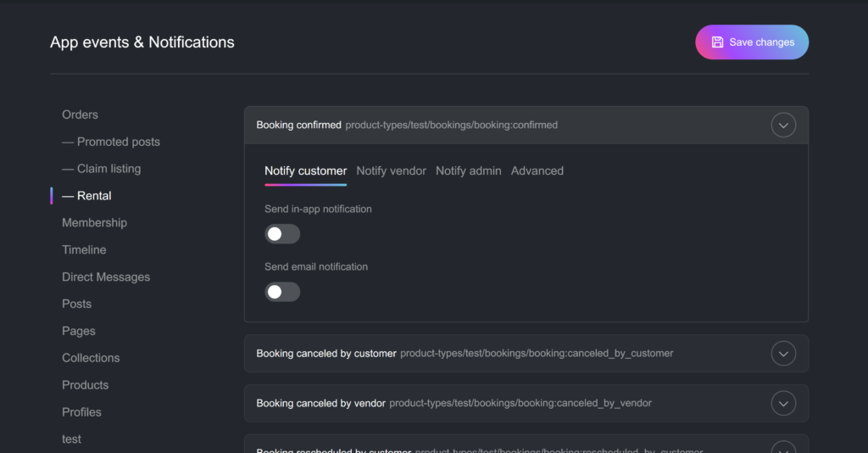Screen dimensions: 868x453
Task: Go to Claim listing sidebar item
Action: 108,169
